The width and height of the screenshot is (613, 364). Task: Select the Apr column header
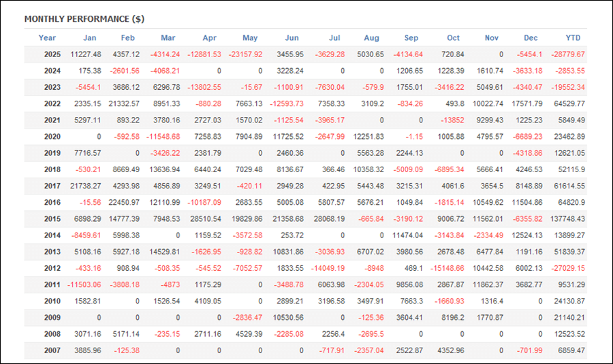[209, 38]
